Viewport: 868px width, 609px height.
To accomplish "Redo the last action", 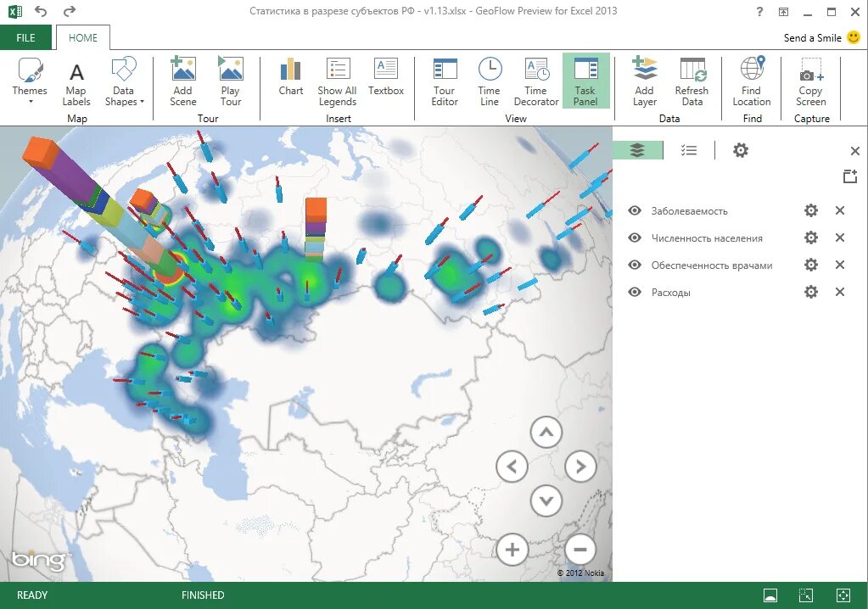I will click(x=70, y=11).
